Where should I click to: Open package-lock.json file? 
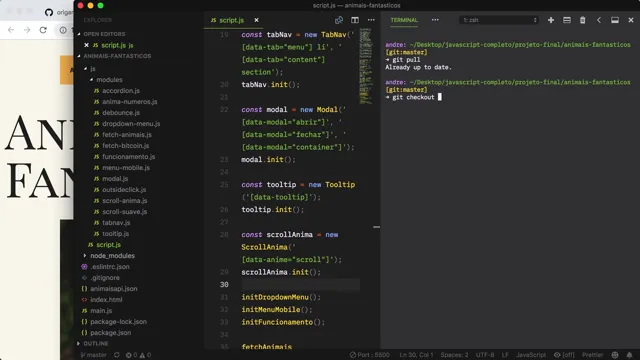[x=118, y=322]
